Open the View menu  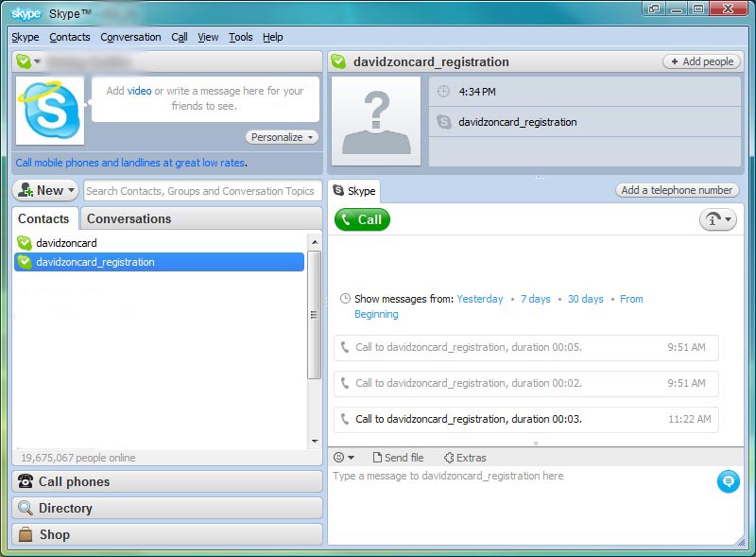(208, 37)
